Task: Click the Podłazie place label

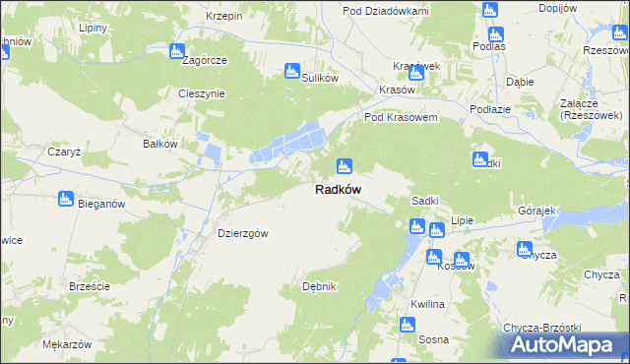Action: coord(490,109)
